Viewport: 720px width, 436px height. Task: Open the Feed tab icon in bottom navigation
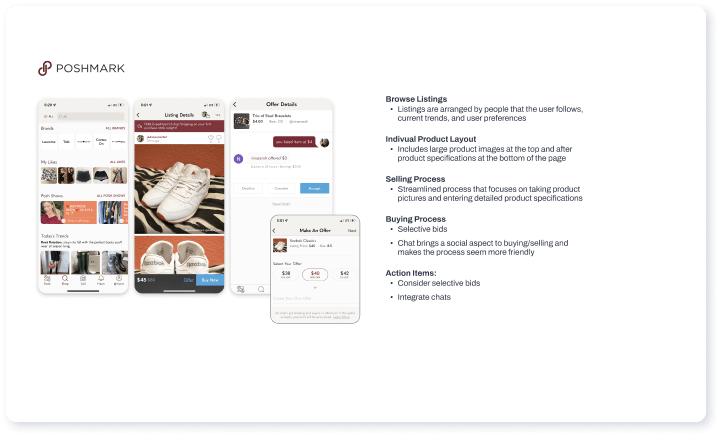47,280
